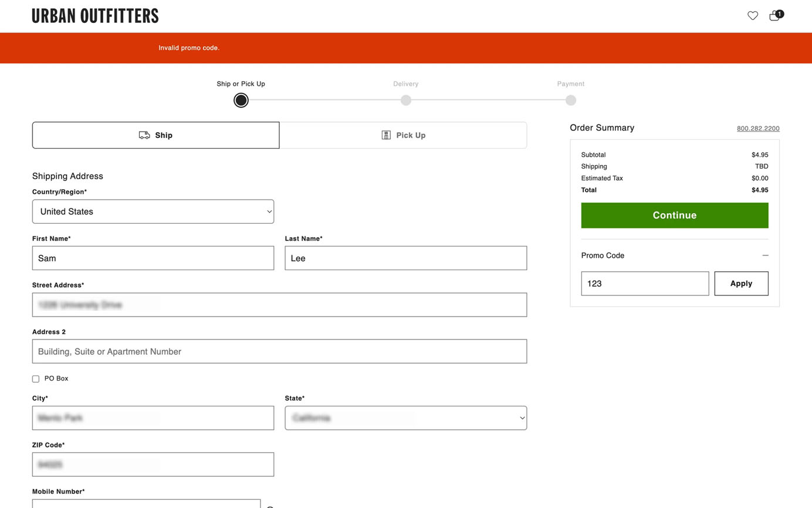
Task: Open the State dropdown
Action: [x=405, y=418]
